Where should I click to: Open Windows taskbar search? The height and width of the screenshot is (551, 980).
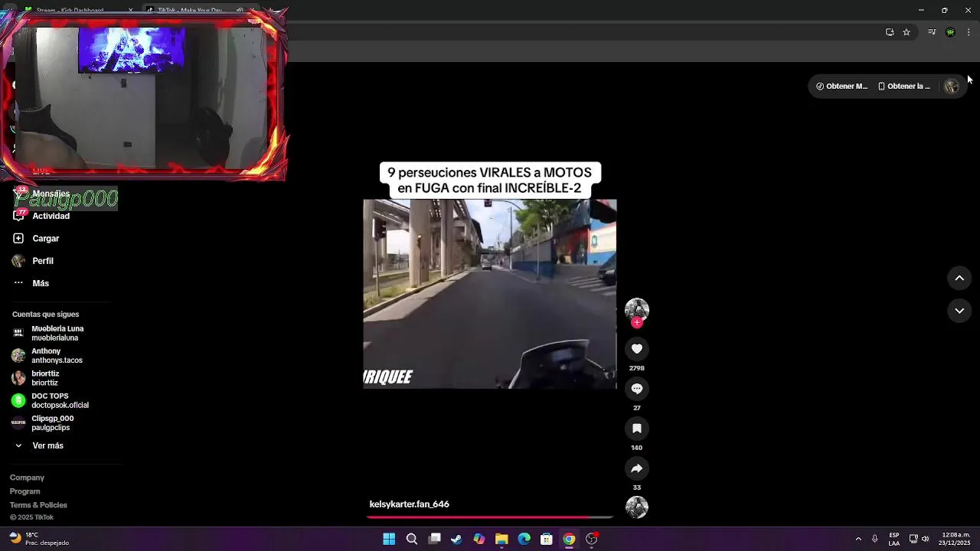(x=412, y=539)
